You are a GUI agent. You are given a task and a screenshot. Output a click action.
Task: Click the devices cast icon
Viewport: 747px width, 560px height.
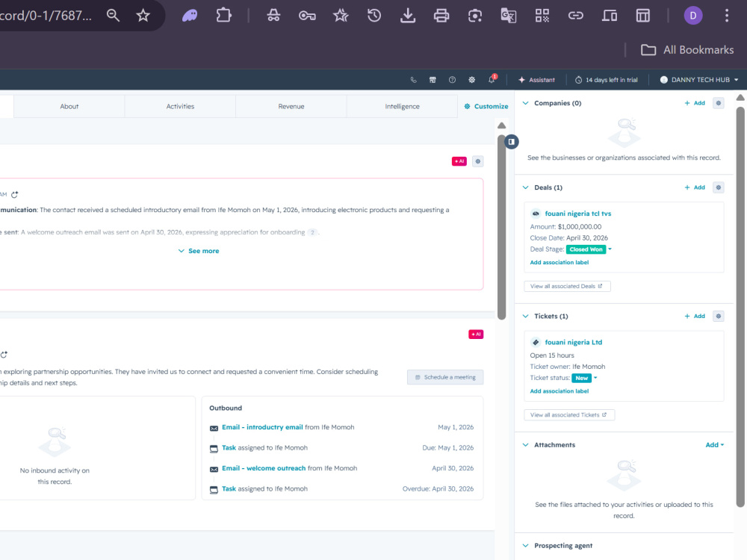610,16
